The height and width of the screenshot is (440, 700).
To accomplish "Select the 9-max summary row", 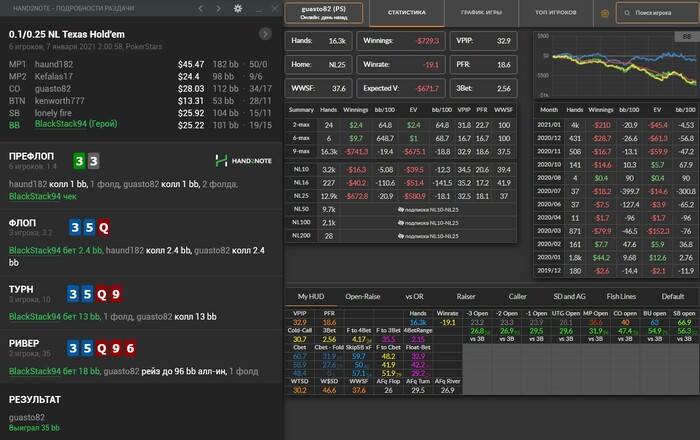I will coord(401,151).
